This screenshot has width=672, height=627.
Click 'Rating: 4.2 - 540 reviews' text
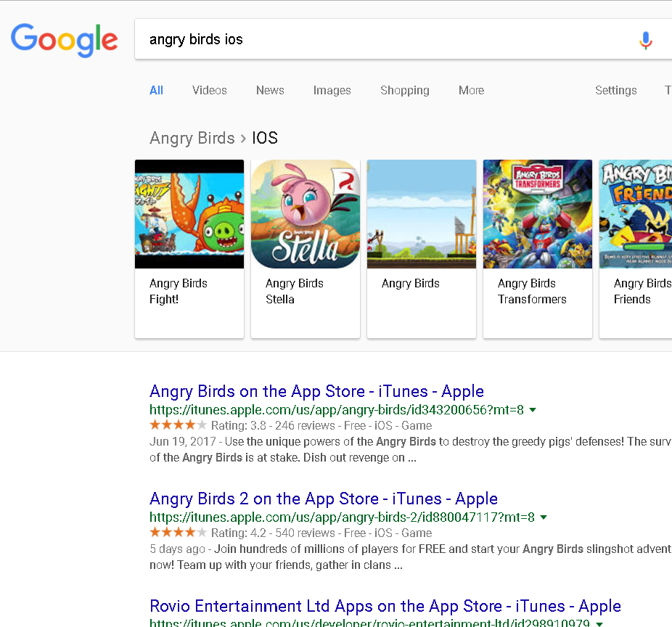point(273,533)
